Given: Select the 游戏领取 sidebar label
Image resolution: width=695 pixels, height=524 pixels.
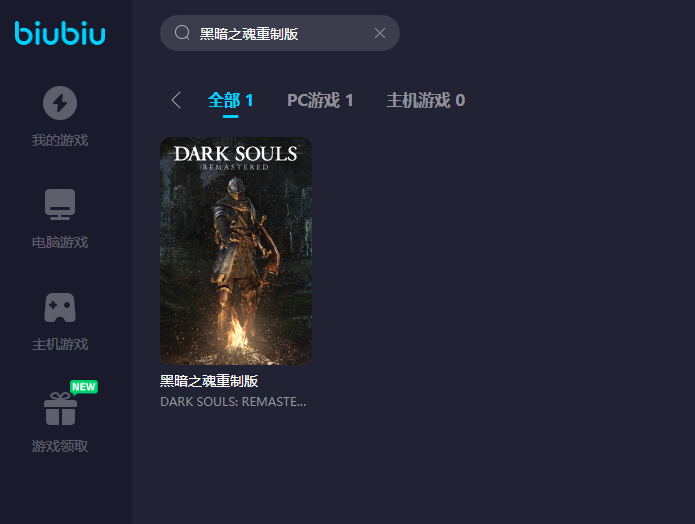Looking at the screenshot, I should [60, 446].
